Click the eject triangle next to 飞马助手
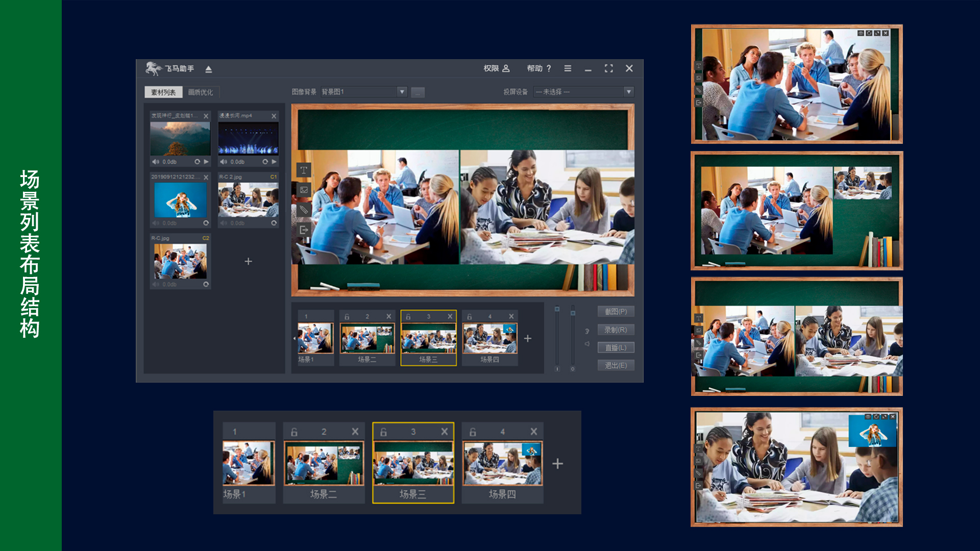Screen dimensions: 980x551 [x=208, y=69]
